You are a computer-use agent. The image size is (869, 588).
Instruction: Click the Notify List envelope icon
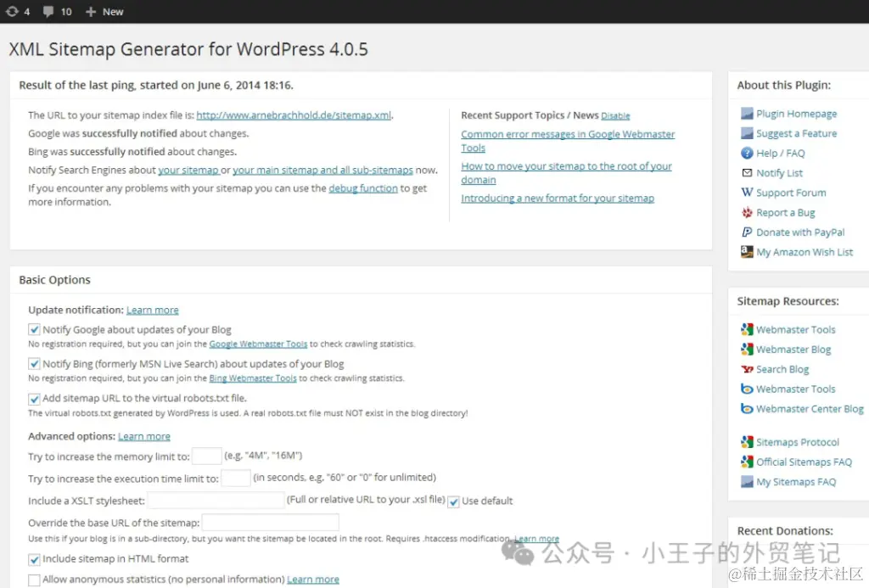[x=747, y=173]
